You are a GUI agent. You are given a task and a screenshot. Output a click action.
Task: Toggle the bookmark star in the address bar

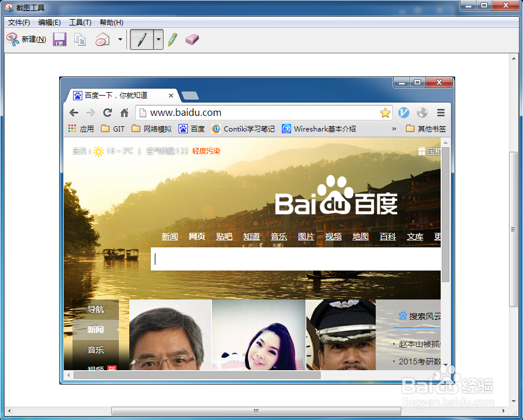coord(385,112)
